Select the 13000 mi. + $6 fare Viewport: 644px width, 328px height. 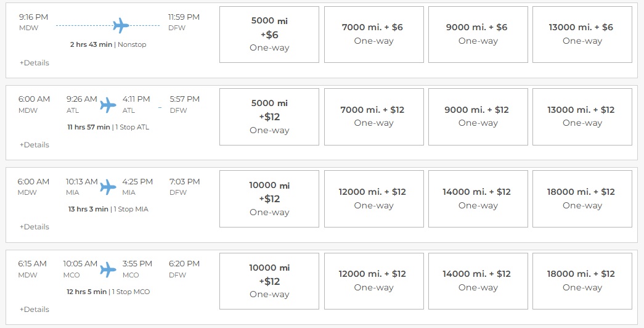pos(582,35)
